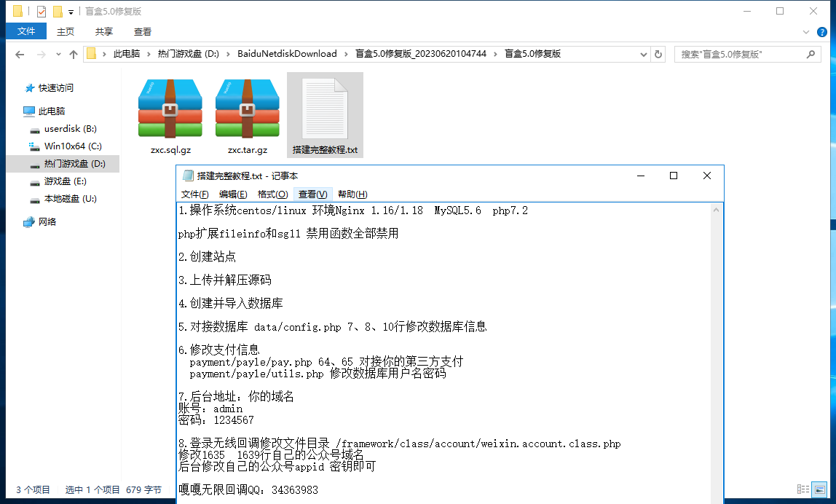Open Notepad 编辑(E) menu
Image resolution: width=836 pixels, height=504 pixels.
tap(233, 194)
